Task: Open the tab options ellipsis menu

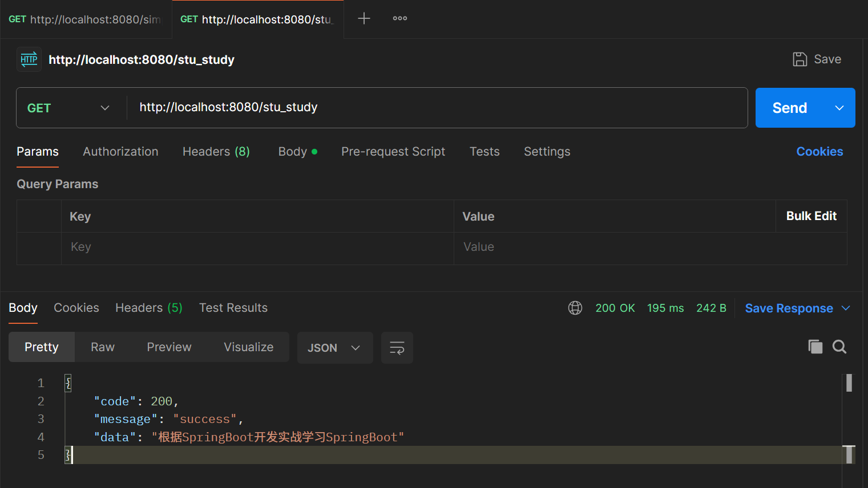Action: tap(400, 19)
